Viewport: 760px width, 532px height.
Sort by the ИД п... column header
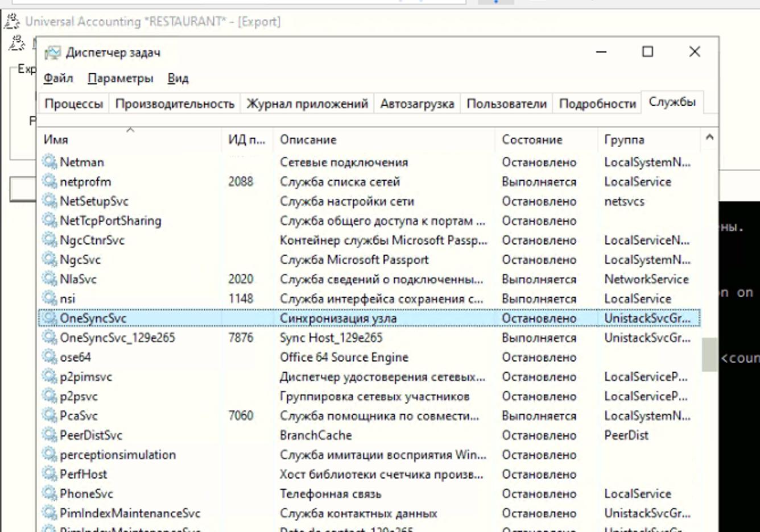pos(247,139)
